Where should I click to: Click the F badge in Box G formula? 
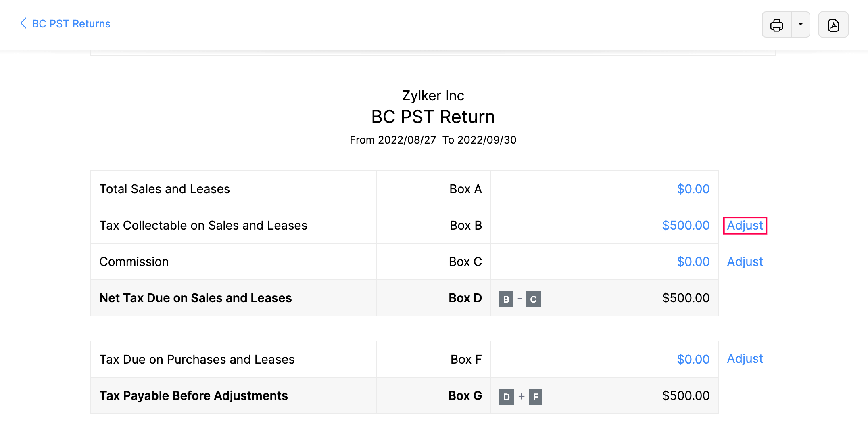(x=536, y=397)
